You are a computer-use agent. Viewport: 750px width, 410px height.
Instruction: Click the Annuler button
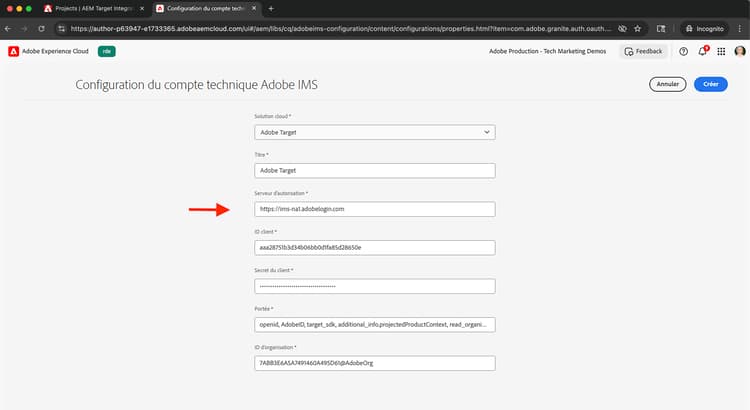(668, 84)
